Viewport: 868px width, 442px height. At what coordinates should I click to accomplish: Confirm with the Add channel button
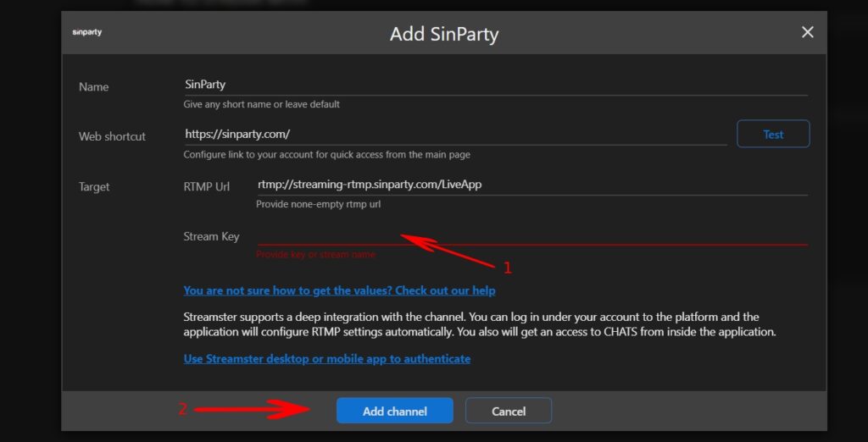point(395,411)
